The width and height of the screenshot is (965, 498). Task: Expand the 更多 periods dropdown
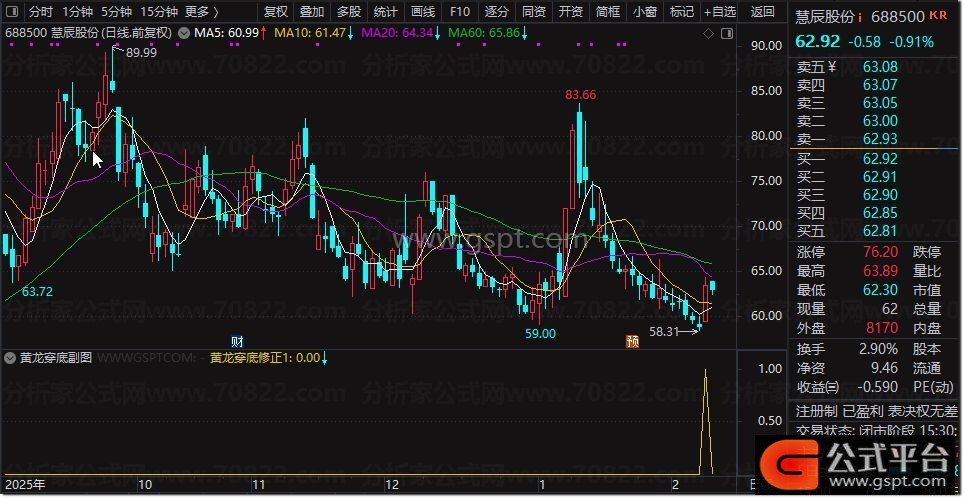203,12
